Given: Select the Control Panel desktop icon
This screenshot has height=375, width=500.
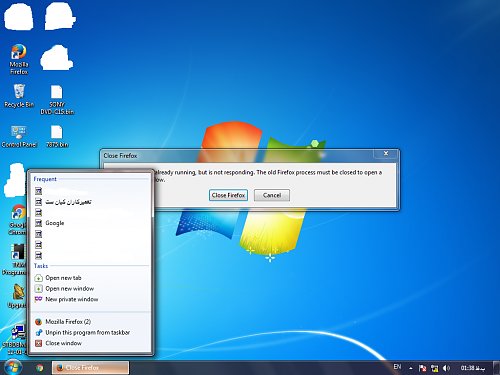Looking at the screenshot, I should click(19, 136).
